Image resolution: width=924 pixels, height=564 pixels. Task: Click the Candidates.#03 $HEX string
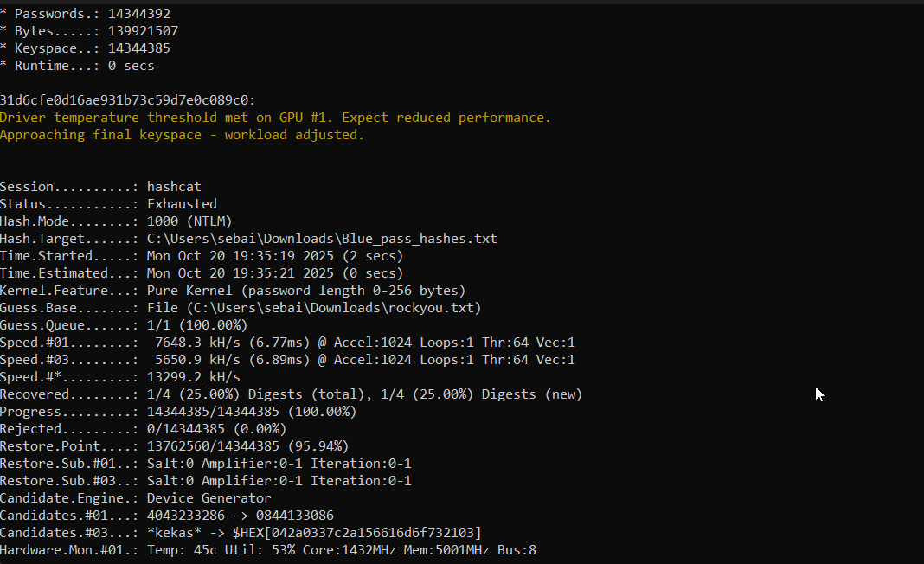pos(357,533)
